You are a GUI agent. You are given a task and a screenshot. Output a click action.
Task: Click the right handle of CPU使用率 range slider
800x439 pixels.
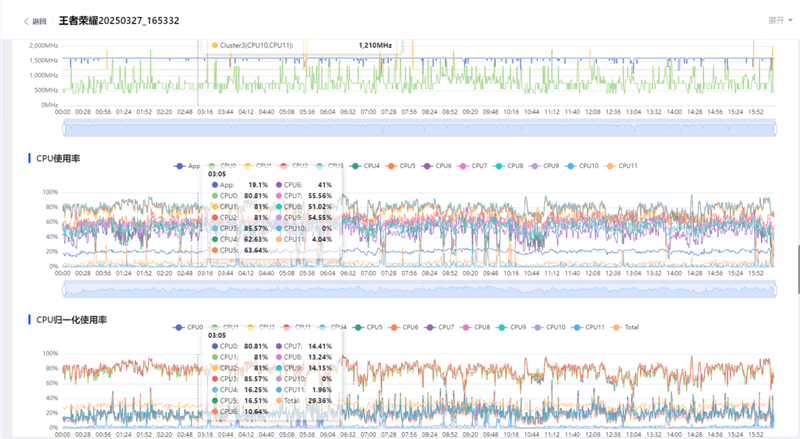[776, 289]
